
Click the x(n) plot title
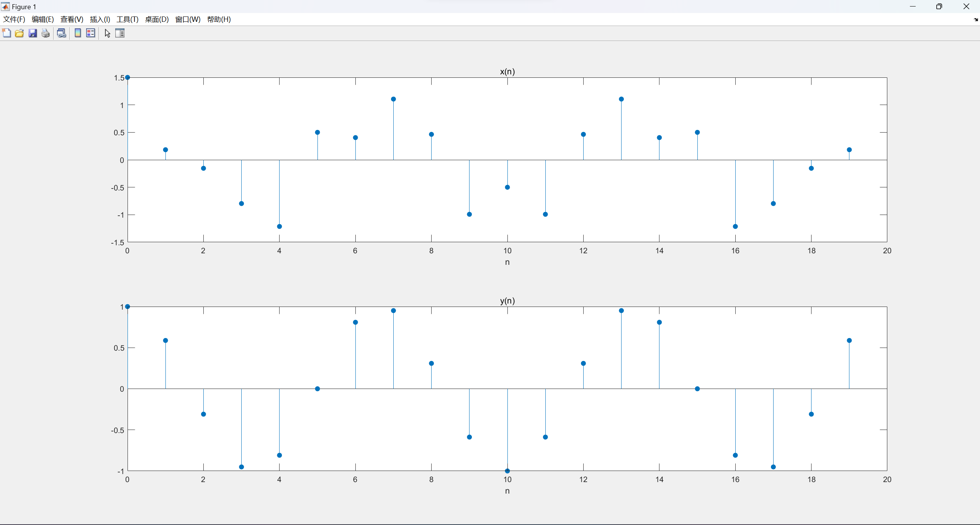click(507, 72)
